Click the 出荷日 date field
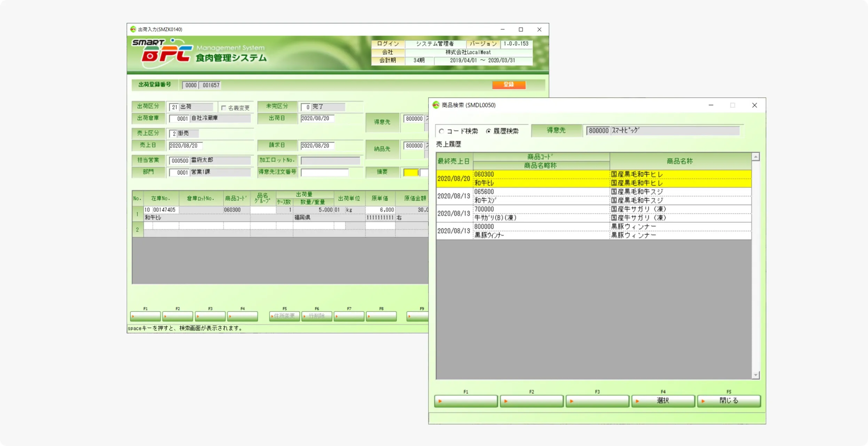The width and height of the screenshot is (868, 446). click(317, 118)
